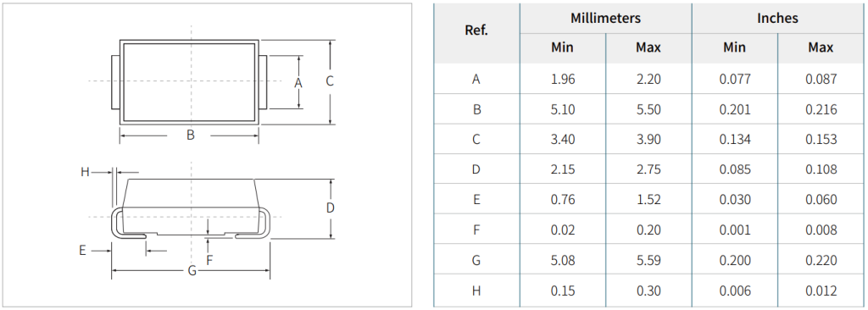Click dimension label B in top view drawing
Viewport: 868px width, 310px height.
[x=191, y=135]
